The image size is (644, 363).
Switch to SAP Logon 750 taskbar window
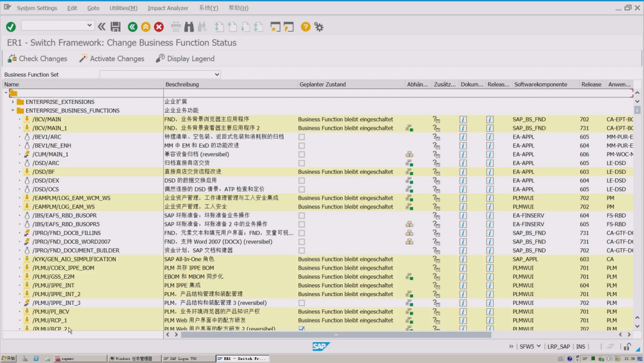(x=188, y=358)
